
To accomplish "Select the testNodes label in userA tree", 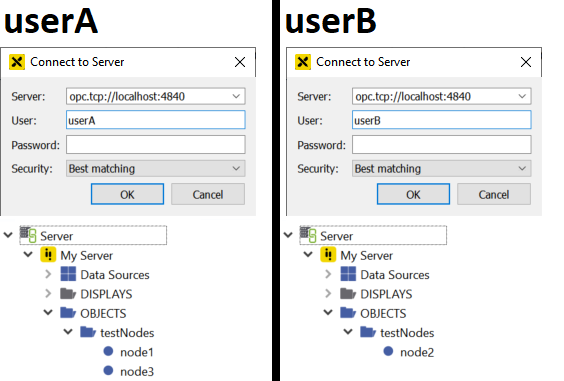I will pyautogui.click(x=127, y=332).
